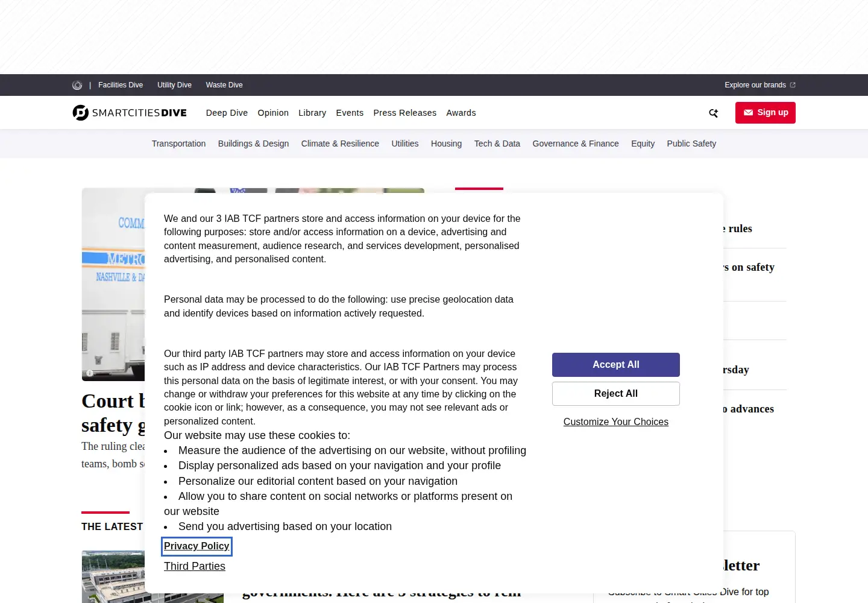
Task: Click the Industry Dive circular logo icon
Action: (77, 85)
